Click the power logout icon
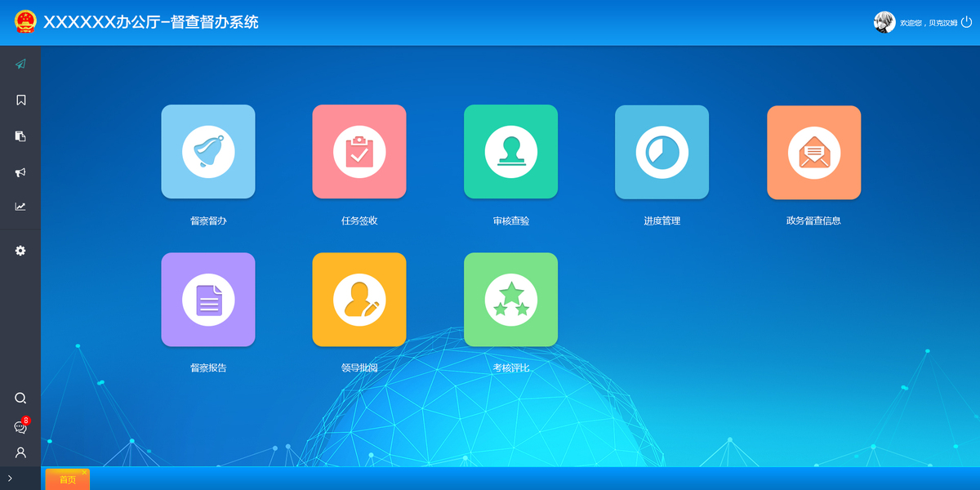Screen dimensions: 980x490 coord(966,22)
